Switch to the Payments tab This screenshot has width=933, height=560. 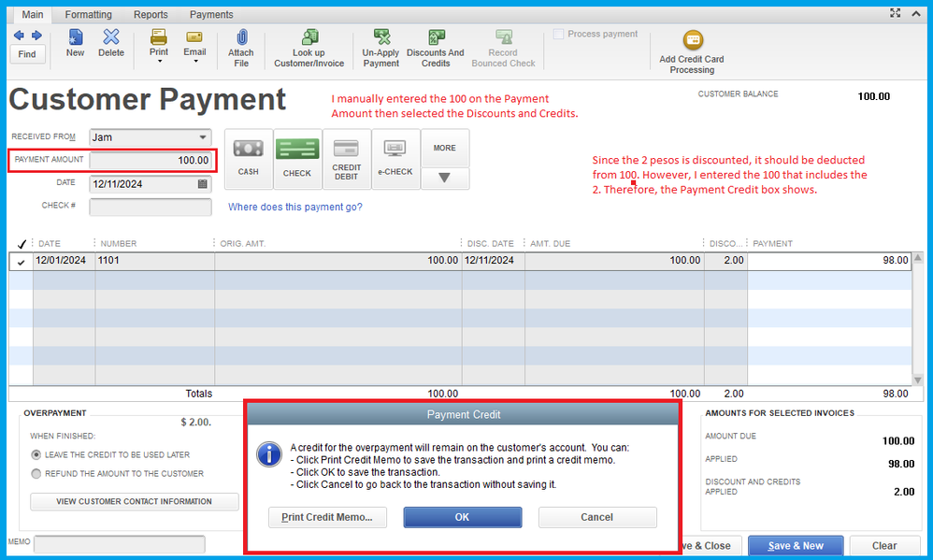(211, 14)
